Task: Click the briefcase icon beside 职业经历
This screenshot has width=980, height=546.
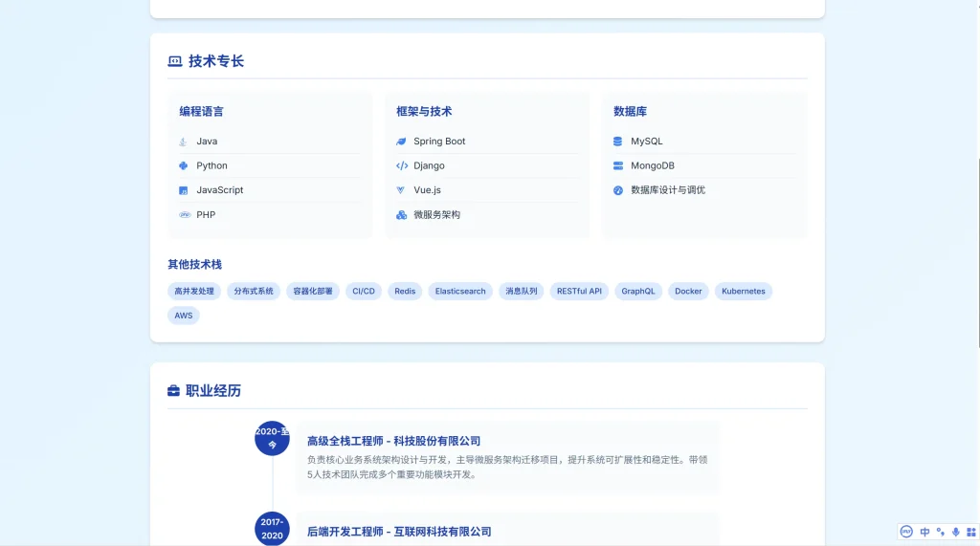Action: point(173,391)
